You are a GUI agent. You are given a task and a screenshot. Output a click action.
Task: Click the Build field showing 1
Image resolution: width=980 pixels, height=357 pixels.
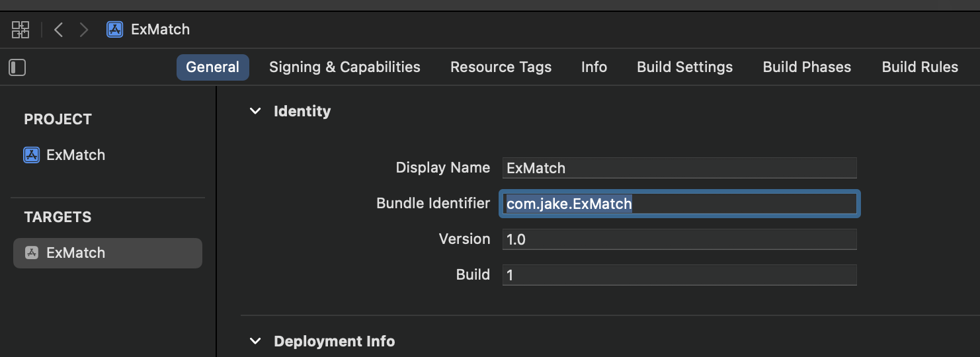[679, 275]
